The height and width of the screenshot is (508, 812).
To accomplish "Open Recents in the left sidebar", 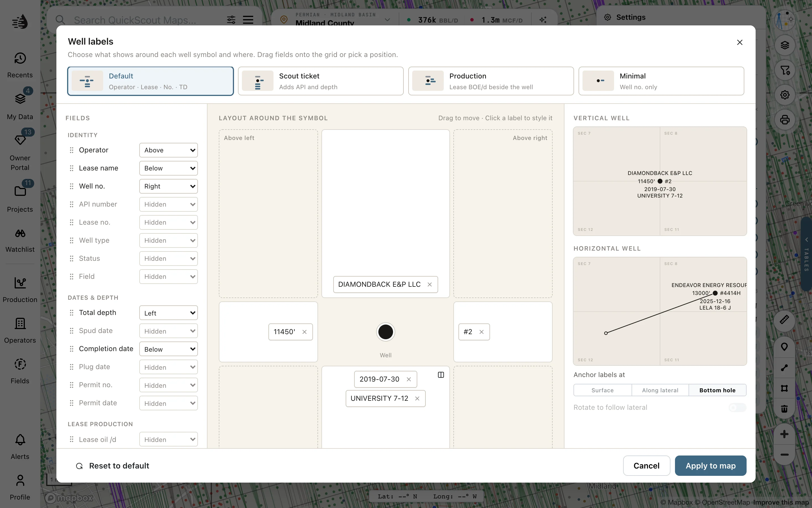I will click(20, 65).
